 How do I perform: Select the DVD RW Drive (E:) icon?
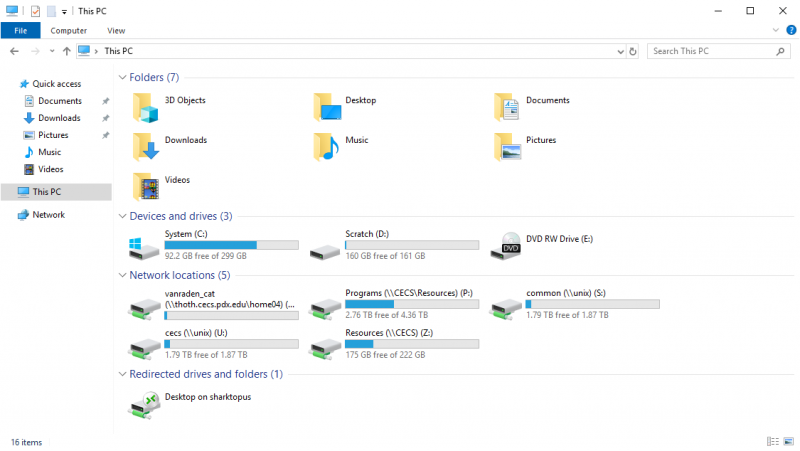(506, 246)
